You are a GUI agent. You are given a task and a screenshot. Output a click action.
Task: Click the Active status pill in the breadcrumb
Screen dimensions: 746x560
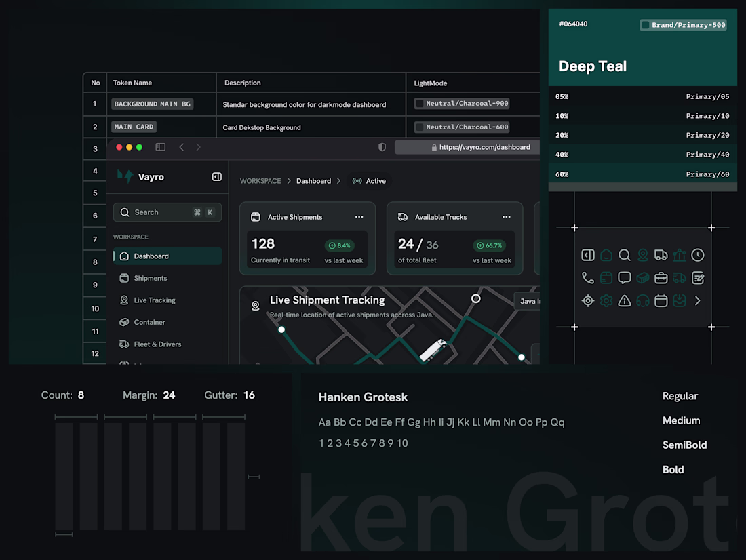coord(369,181)
